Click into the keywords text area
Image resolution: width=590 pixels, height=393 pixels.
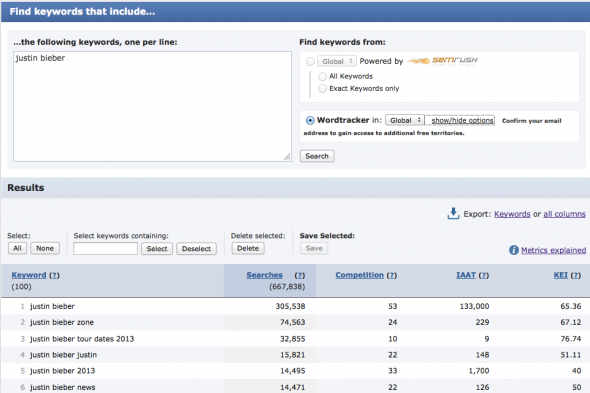tap(152, 107)
